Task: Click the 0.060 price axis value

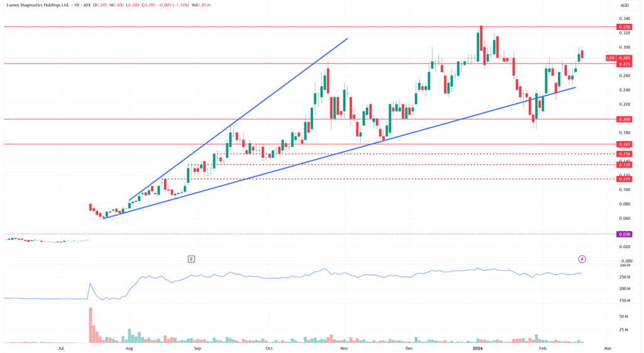Action: click(625, 219)
